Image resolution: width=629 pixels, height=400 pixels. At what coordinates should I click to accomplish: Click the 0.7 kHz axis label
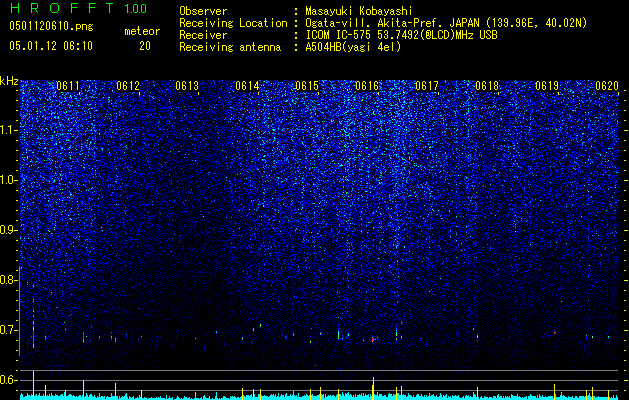click(9, 330)
